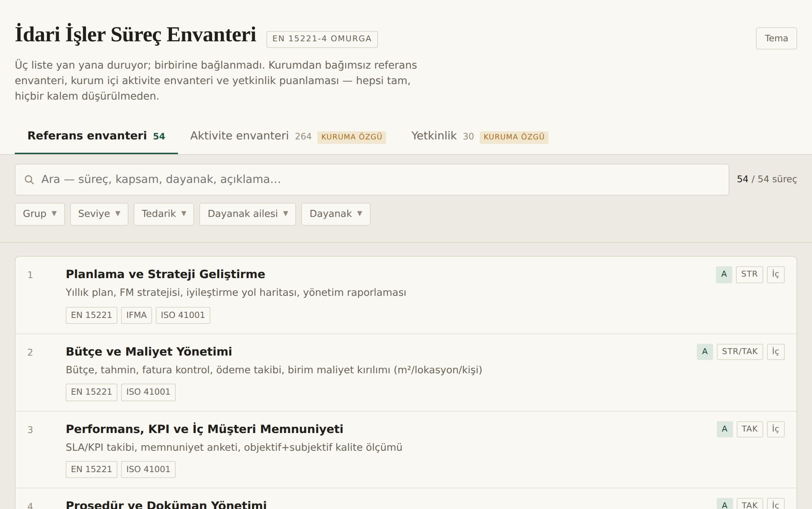Click EN 15221 tag in Bütçe row
Image resolution: width=812 pixels, height=509 pixels.
[x=92, y=392]
